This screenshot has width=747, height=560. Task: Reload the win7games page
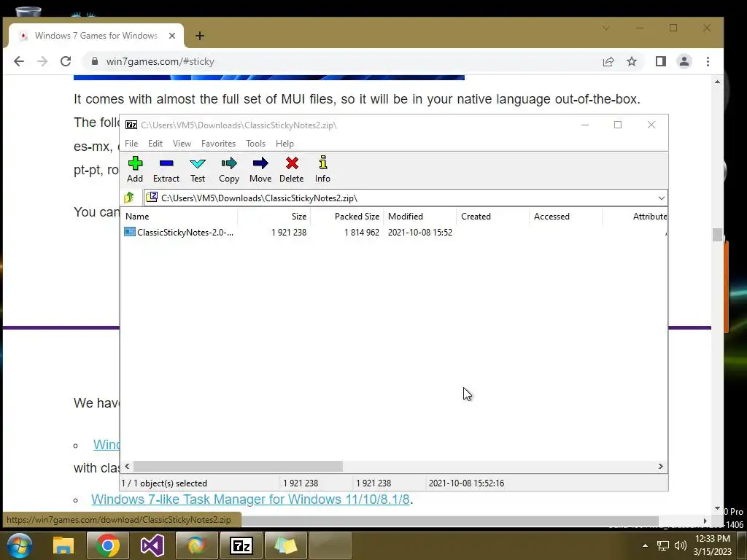[x=66, y=61]
